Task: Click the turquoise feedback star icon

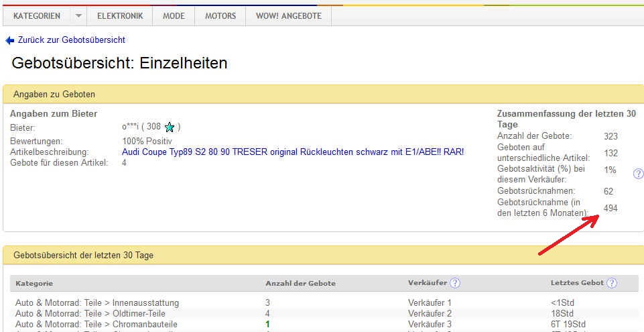Action: [170, 127]
